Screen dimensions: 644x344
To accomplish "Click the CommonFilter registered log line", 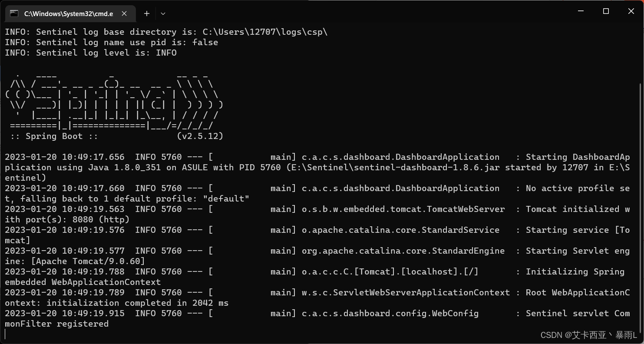I will point(317,318).
